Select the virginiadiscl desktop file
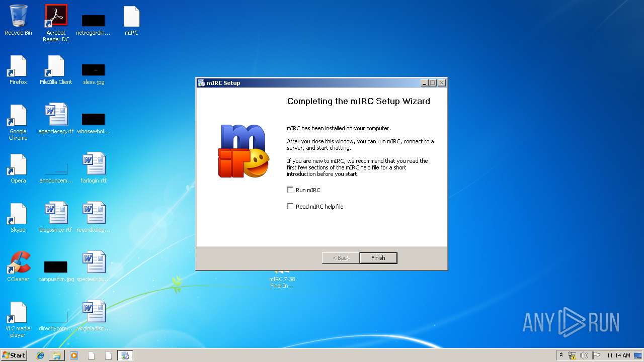 click(94, 316)
